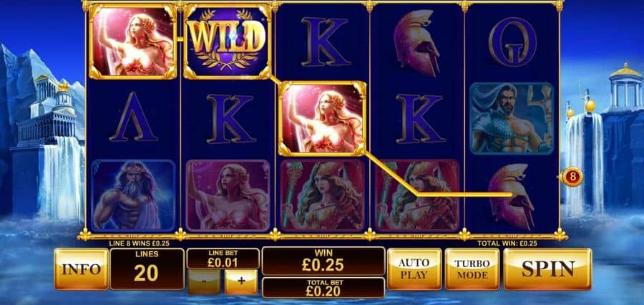Click the highlighted goddess in the first reel
Viewport: 644px width, 305px height.
pyautogui.click(x=133, y=41)
